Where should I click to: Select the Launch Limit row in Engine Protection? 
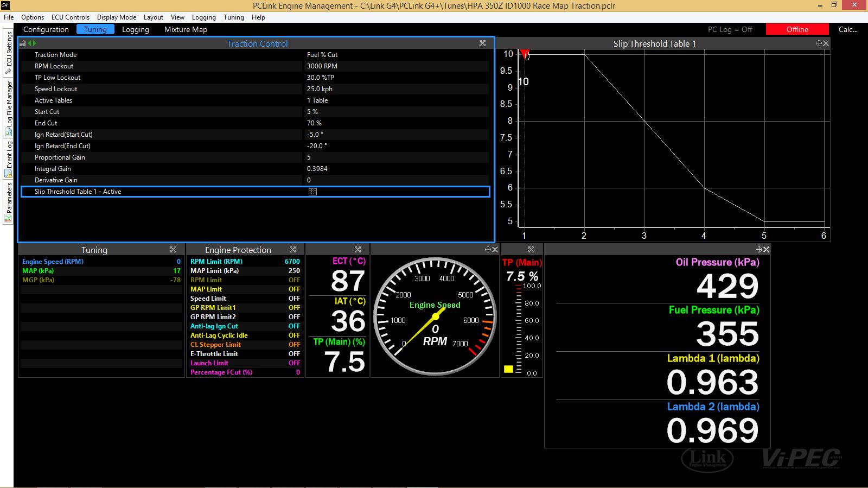(x=245, y=363)
